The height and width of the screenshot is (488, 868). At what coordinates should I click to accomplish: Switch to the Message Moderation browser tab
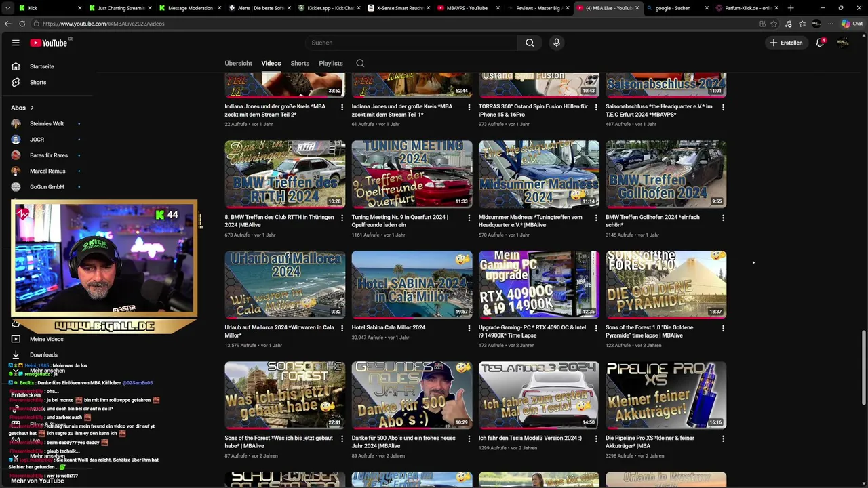190,8
